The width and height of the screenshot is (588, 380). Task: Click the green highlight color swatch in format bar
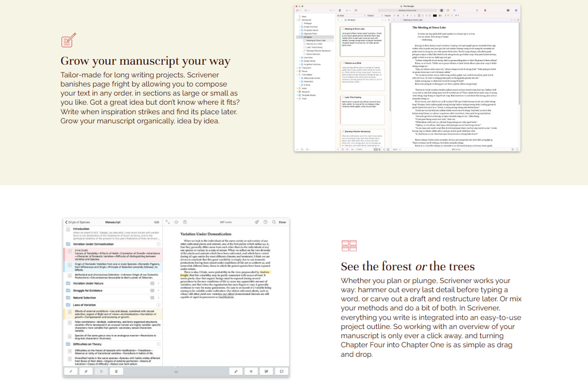click(x=440, y=15)
